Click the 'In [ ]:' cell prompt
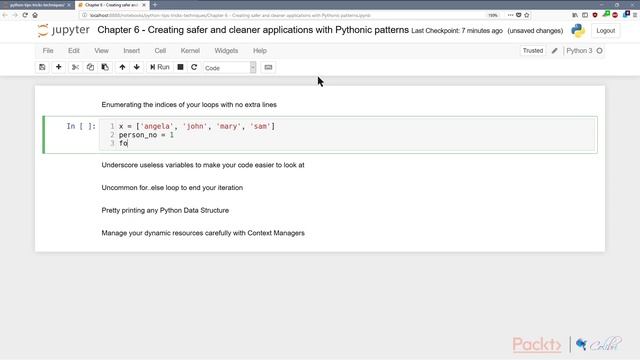Viewport: 640px width, 360px height. 81,126
